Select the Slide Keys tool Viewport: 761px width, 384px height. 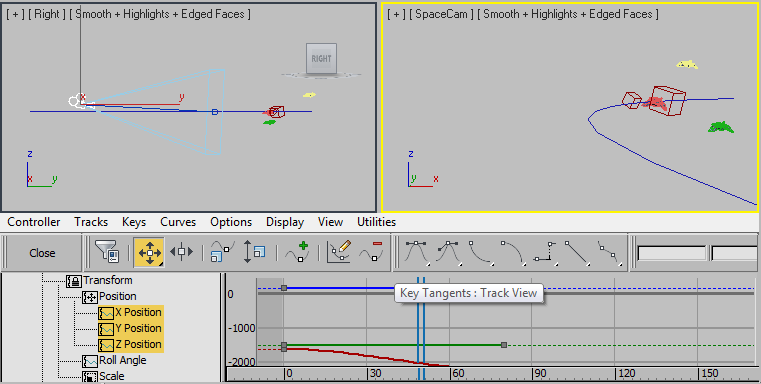[x=181, y=252]
